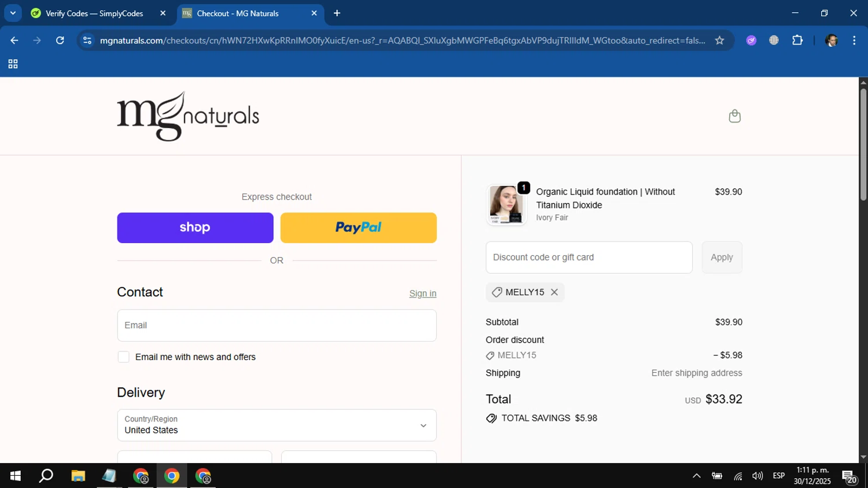
Task: Open the notification center icon
Action: pos(849,477)
